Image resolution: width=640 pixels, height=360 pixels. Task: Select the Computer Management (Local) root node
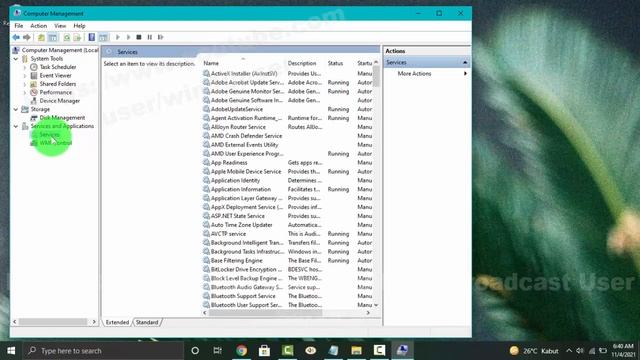pyautogui.click(x=60, y=50)
